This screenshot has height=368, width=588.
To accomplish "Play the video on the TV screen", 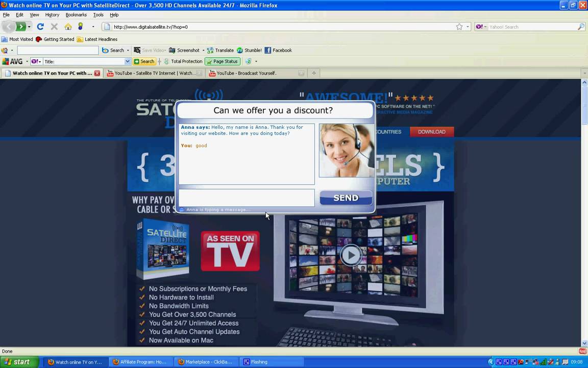I will pos(351,256).
